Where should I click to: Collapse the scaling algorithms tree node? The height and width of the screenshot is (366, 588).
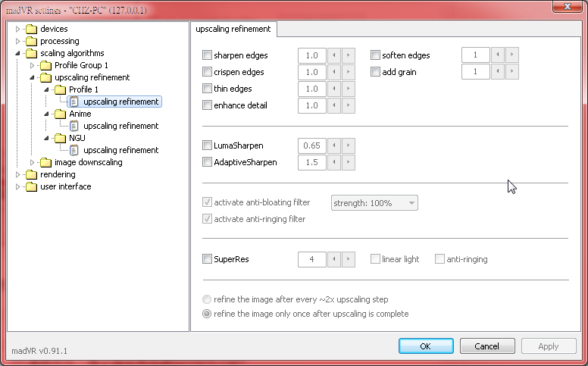point(17,54)
